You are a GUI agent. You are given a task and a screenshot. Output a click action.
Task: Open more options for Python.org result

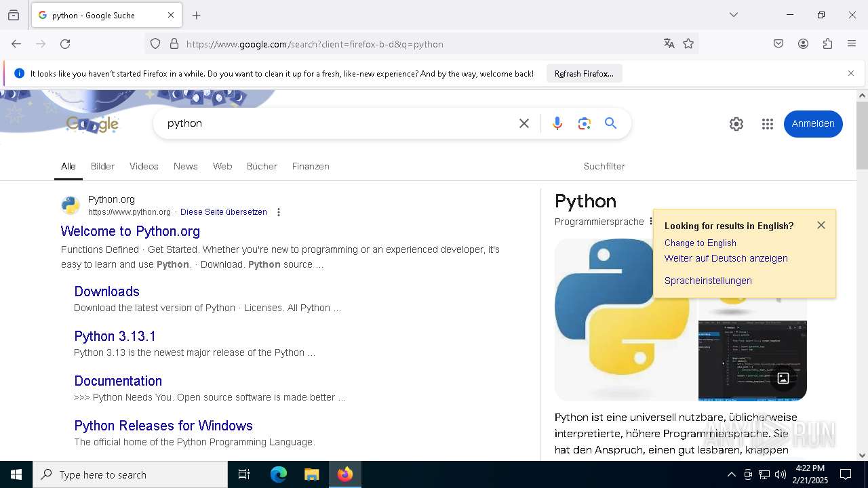point(279,212)
